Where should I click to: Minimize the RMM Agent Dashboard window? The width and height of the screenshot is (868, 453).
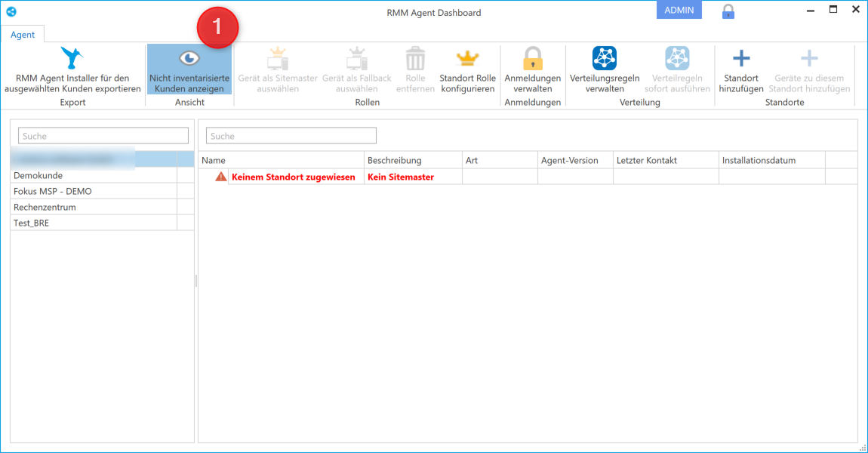[811, 11]
